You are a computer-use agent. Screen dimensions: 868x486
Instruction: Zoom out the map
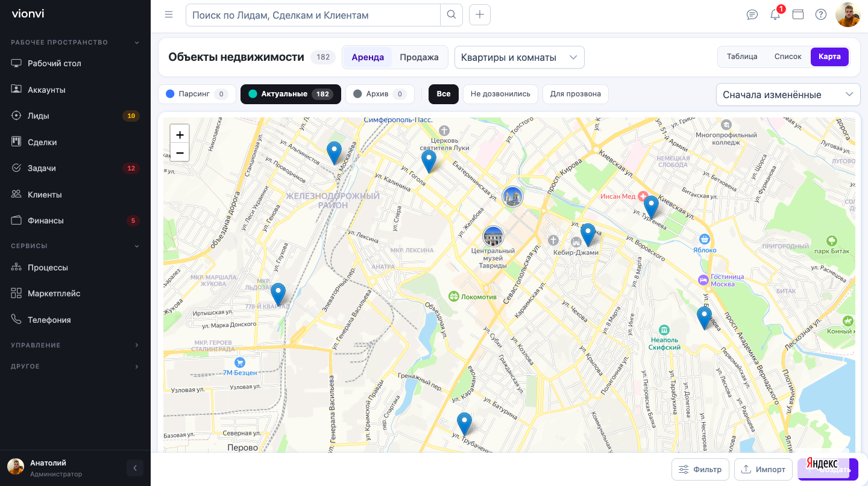tap(180, 152)
